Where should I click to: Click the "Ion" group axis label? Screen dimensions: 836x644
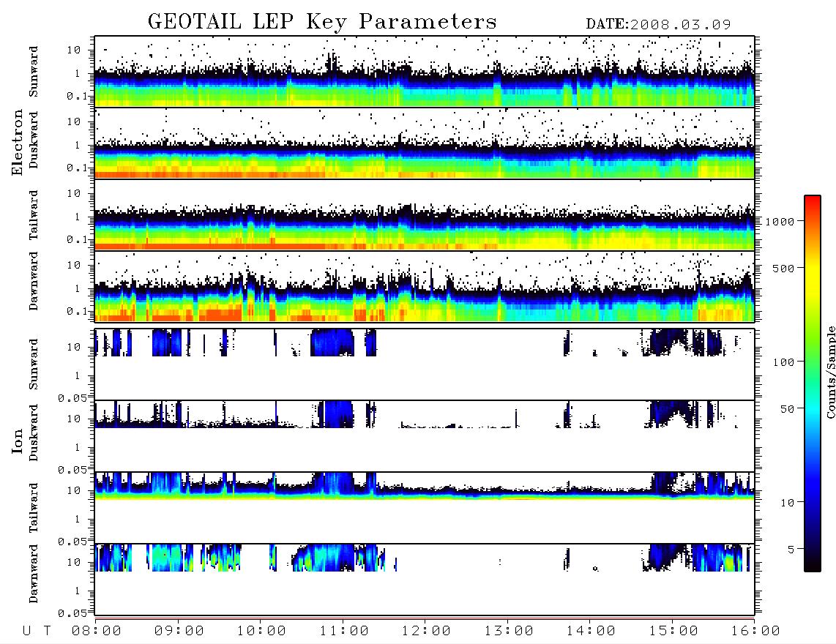(18, 441)
